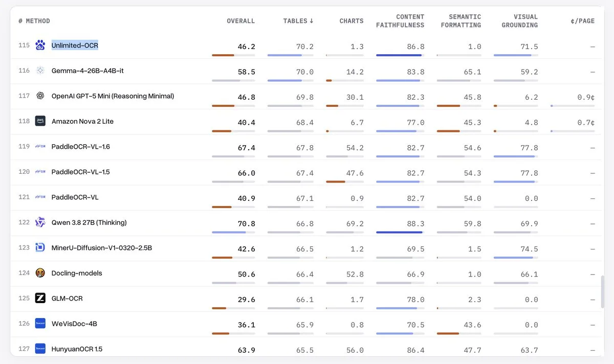Open the MinerU-Diffusion-V1-0320-2.5B entry
This screenshot has width=614, height=364.
[102, 248]
